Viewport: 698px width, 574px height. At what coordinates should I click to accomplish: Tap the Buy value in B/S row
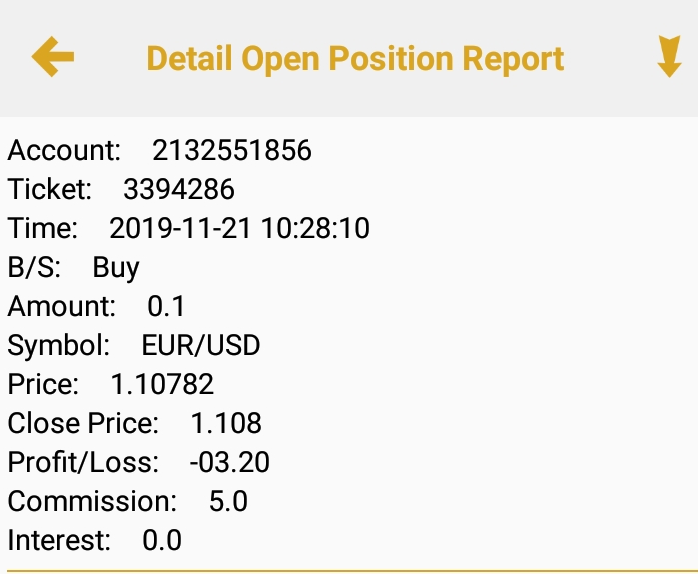tap(116, 268)
